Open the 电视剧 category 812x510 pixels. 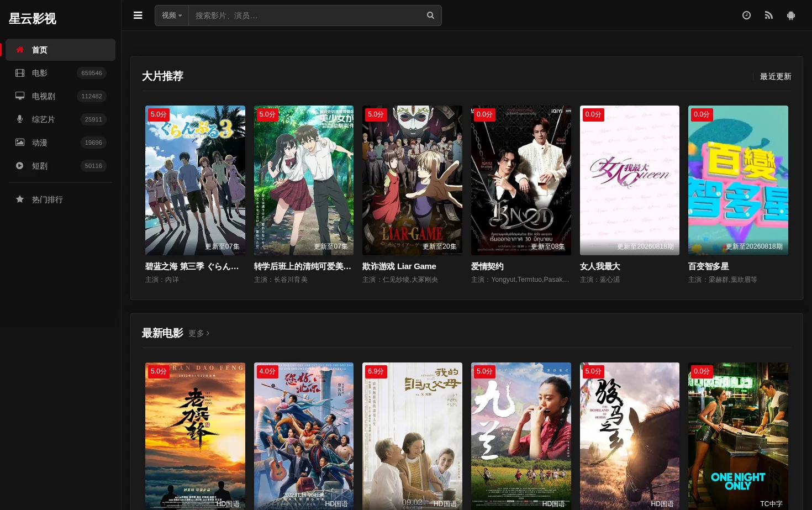pyautogui.click(x=61, y=96)
